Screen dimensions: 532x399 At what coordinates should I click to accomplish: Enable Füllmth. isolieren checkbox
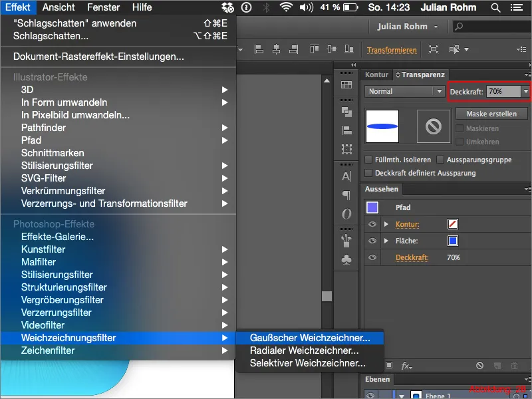pyautogui.click(x=368, y=160)
